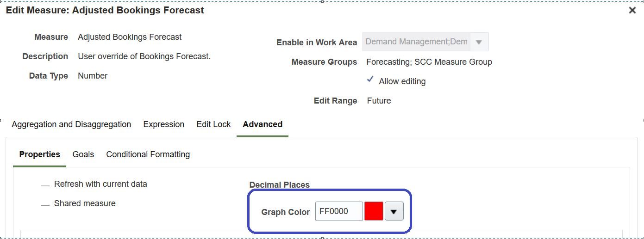Toggle the Shared measure checkbox

coord(45,204)
